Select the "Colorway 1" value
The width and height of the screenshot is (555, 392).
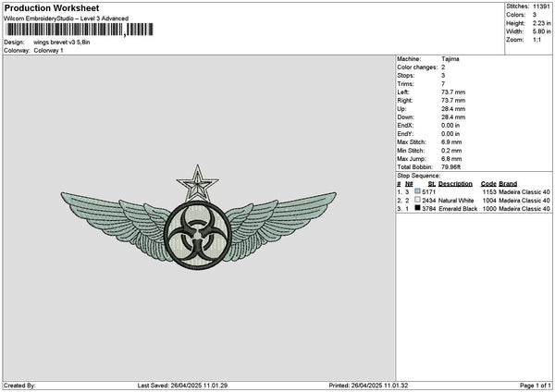point(48,51)
